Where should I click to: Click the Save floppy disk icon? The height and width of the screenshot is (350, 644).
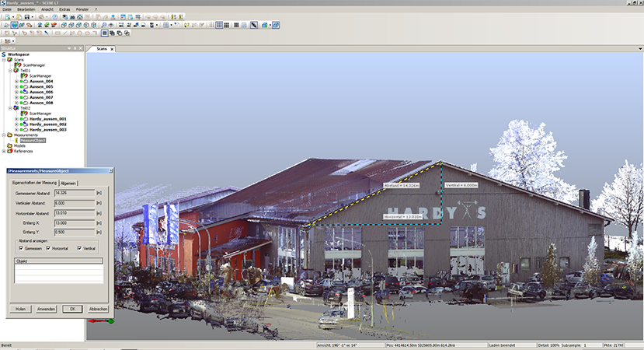27,17
